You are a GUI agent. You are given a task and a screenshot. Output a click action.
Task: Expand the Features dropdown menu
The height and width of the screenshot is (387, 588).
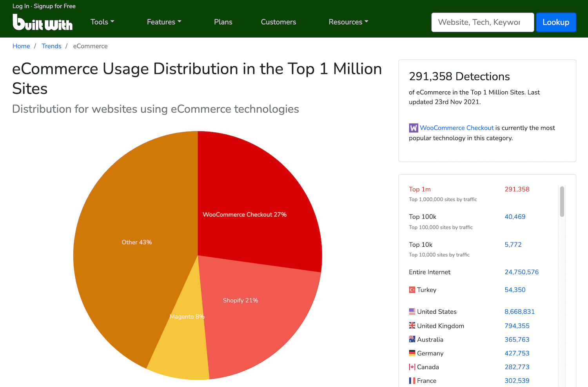[x=164, y=22]
